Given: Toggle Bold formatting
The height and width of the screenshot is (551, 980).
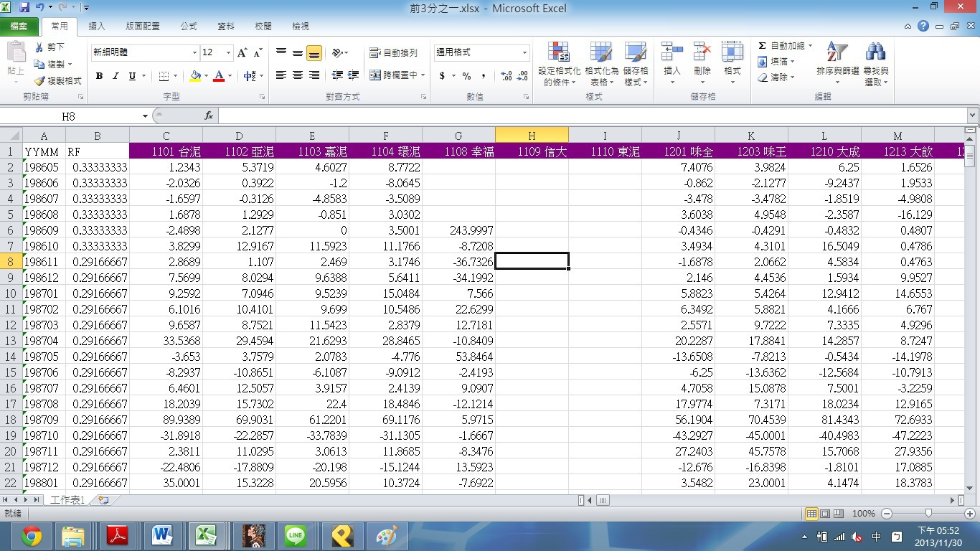Looking at the screenshot, I should [x=99, y=76].
